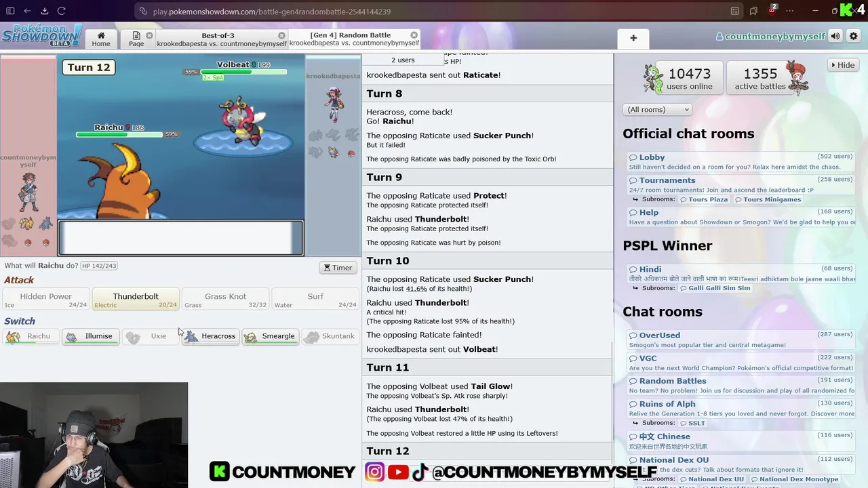Screen dimensions: 868x488
Task: Open browser downloads icon
Action: tap(44, 11)
